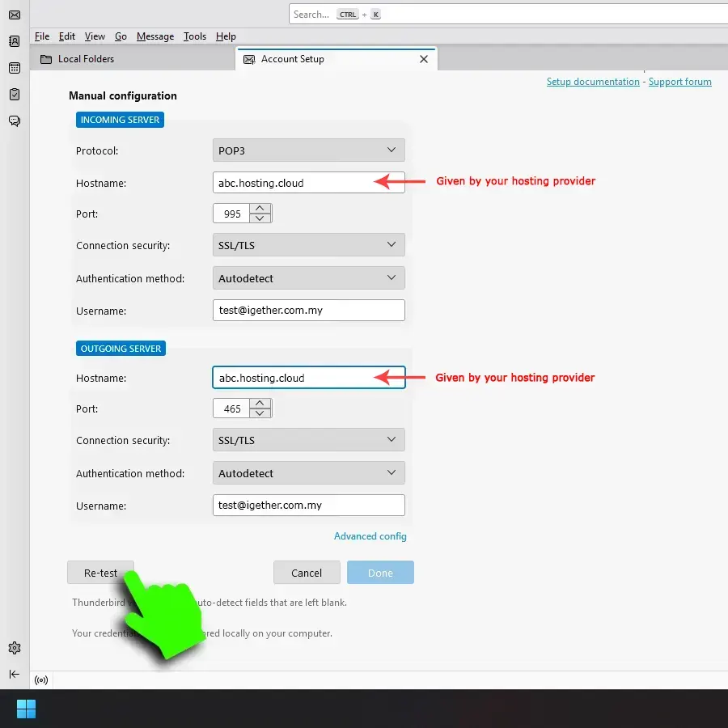Image resolution: width=728 pixels, height=728 pixels.
Task: Open the Tasks sidebar icon
Action: point(15,95)
